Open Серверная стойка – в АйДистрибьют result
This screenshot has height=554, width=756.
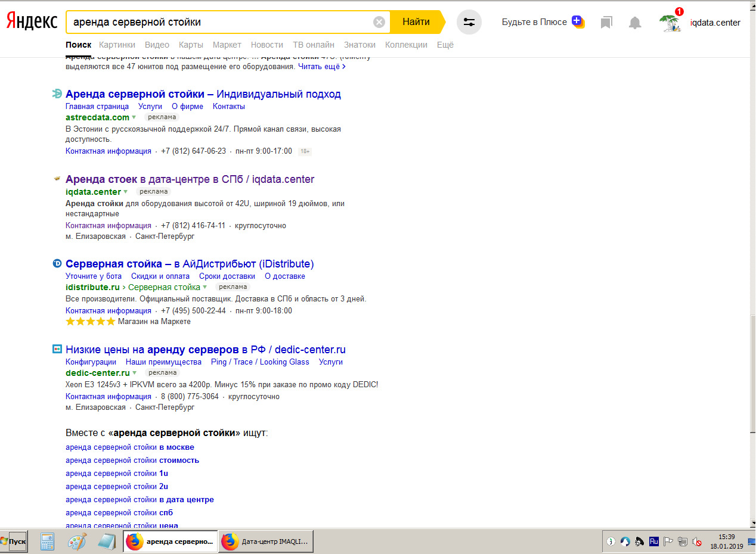pyautogui.click(x=190, y=264)
